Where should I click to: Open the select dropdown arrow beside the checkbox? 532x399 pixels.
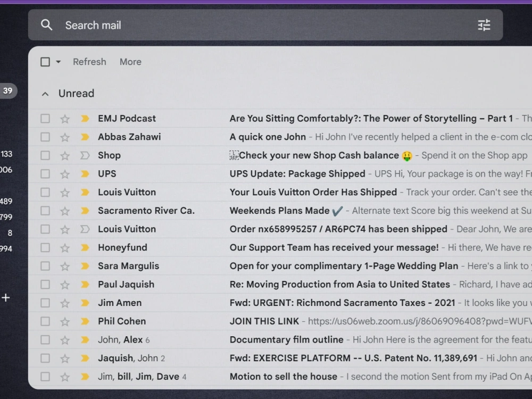[x=59, y=62]
